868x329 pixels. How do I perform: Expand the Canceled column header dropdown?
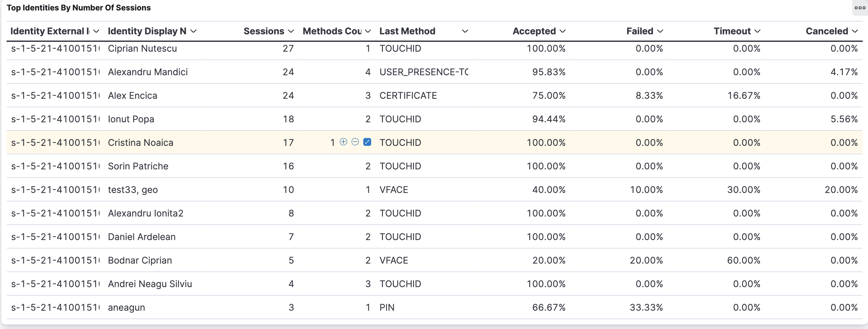click(x=855, y=31)
